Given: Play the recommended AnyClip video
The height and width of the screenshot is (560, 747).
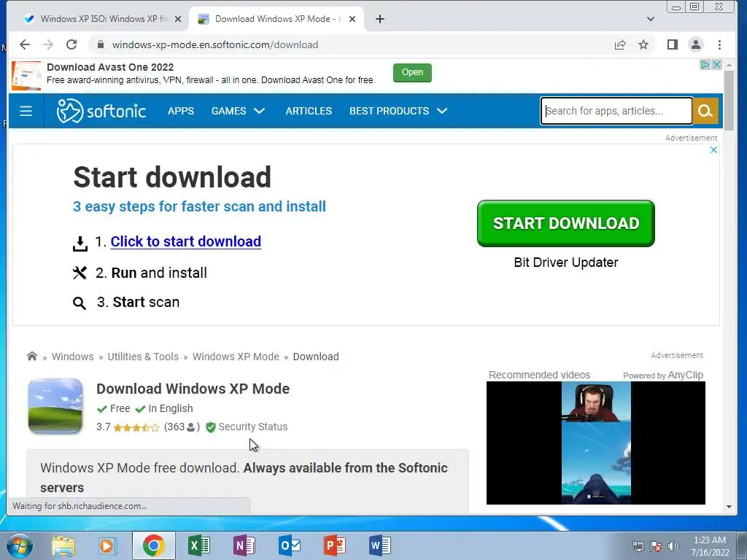Looking at the screenshot, I should (595, 443).
